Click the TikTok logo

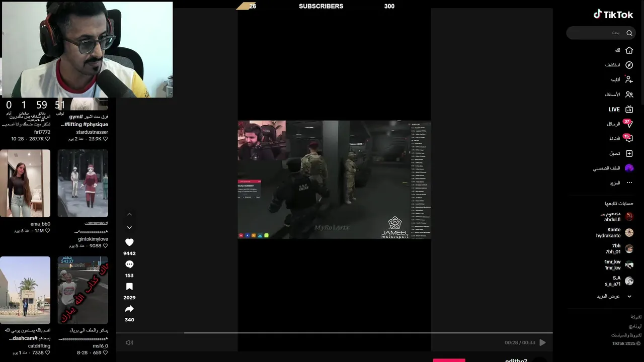(613, 15)
